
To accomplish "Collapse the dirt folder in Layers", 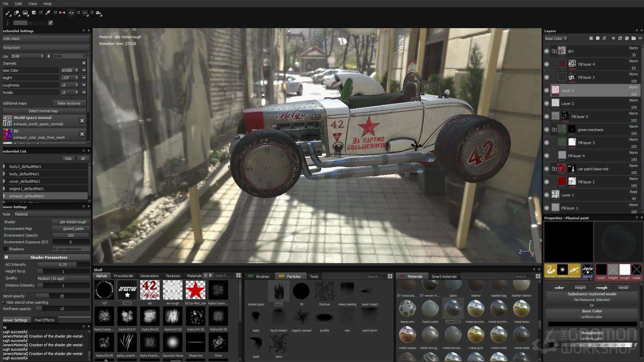I will 554,51.
